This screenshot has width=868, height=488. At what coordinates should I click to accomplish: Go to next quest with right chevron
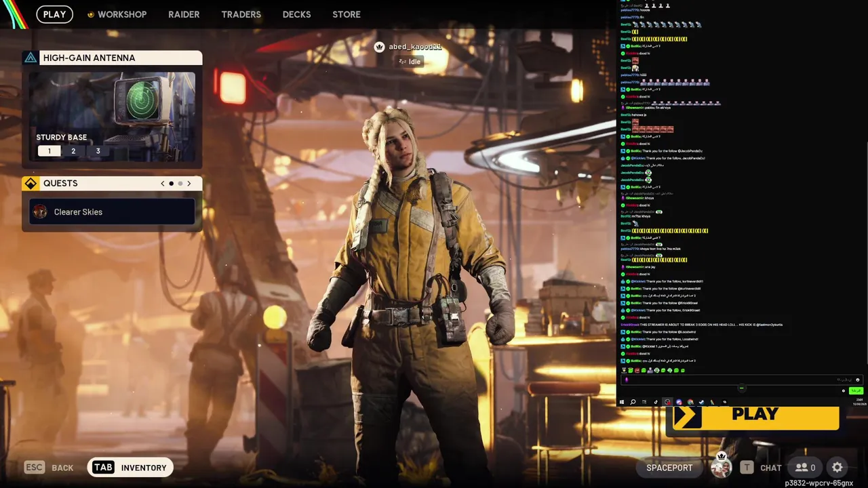[189, 184]
